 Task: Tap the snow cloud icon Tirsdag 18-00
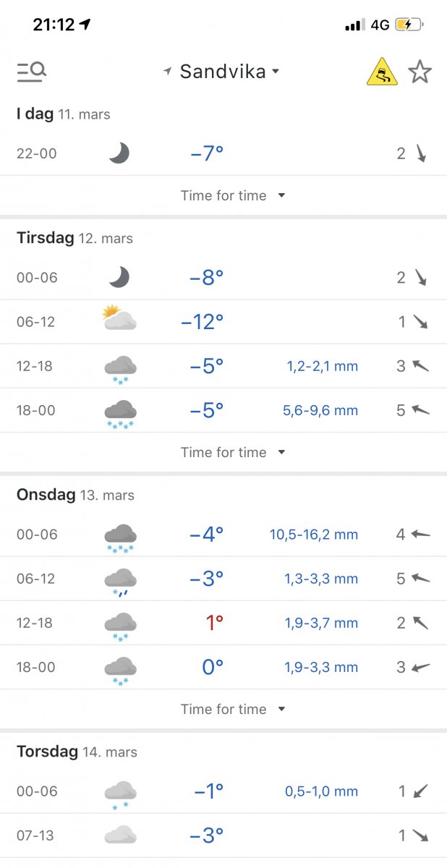(120, 413)
